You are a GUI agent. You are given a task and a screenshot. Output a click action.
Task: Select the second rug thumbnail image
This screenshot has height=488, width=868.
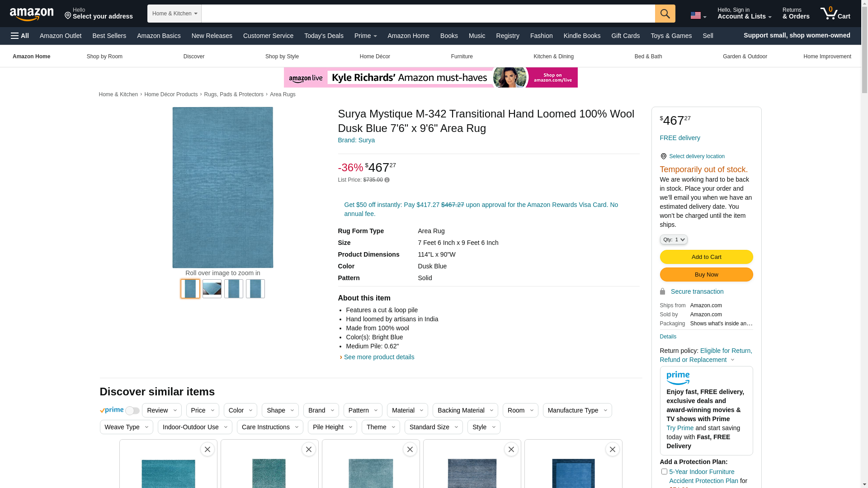(212, 289)
